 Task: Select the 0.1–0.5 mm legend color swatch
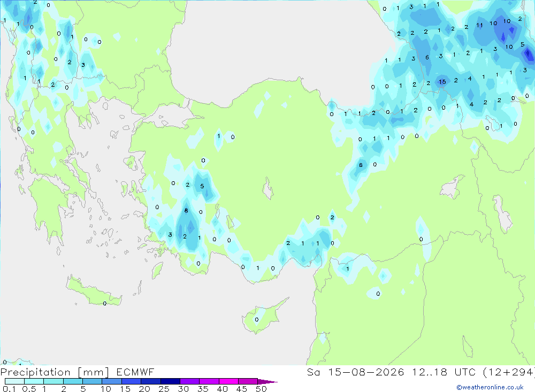(14, 381)
